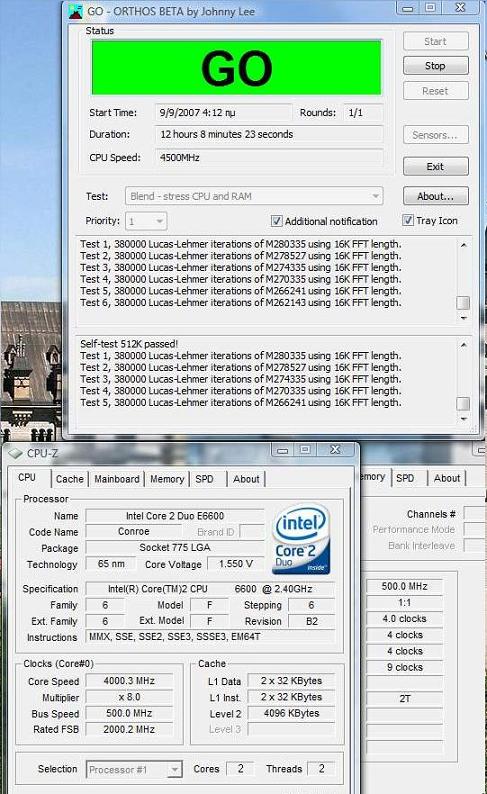Click the Threads count value
Viewport: 487px width, 794px height.
point(321,769)
